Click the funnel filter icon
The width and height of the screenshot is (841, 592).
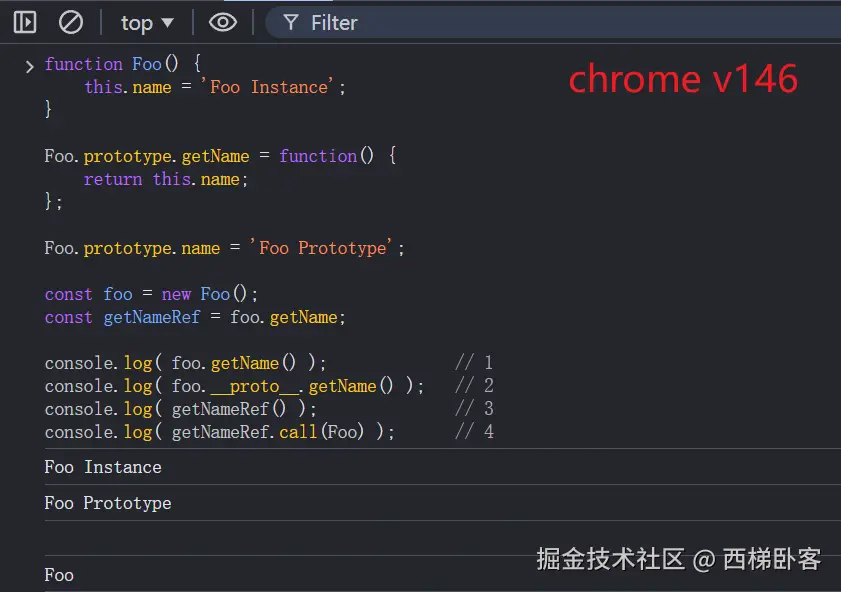(x=291, y=23)
